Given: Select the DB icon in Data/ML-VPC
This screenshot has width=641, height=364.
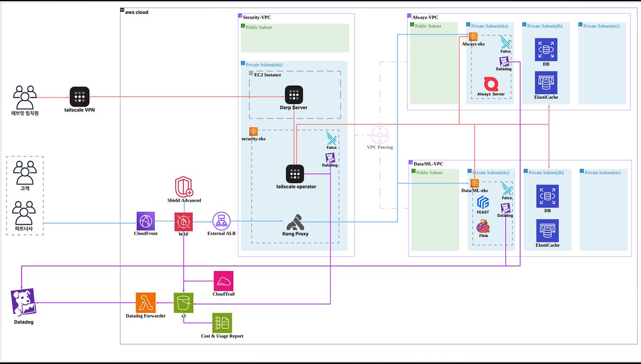Looking at the screenshot, I should (x=547, y=196).
